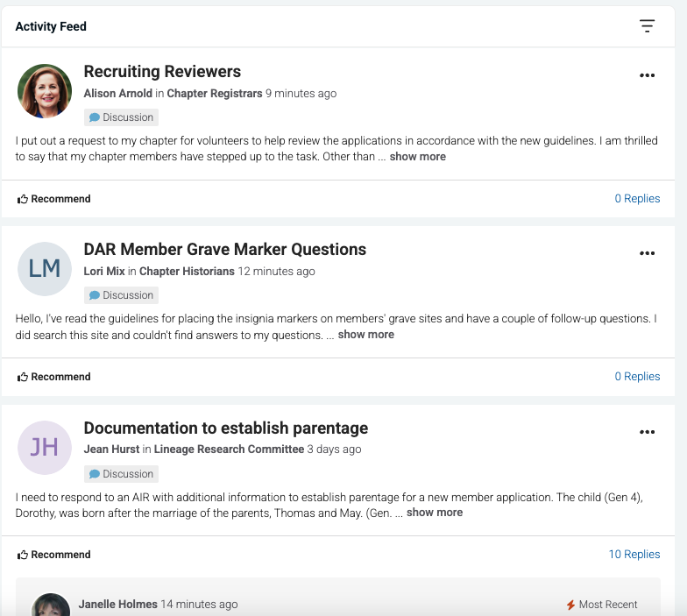The image size is (687, 616).
Task: Click the LM avatar of Lori Mix
Action: point(45,269)
